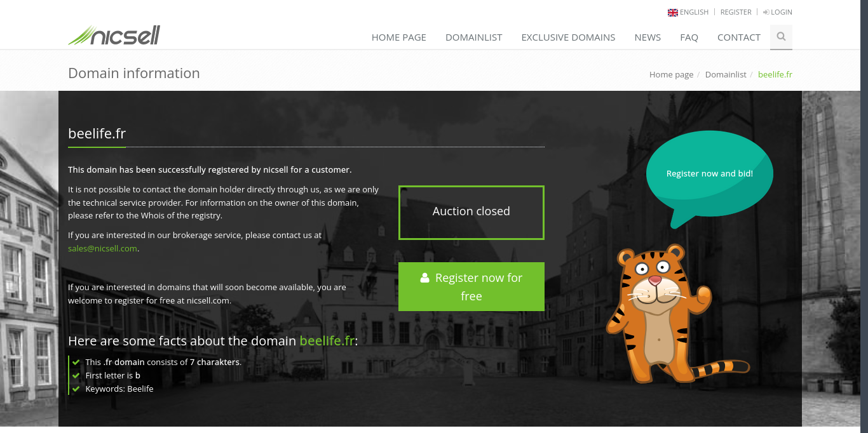The width and height of the screenshot is (868, 433).
Task: Open the CONTACT page
Action: tap(739, 37)
